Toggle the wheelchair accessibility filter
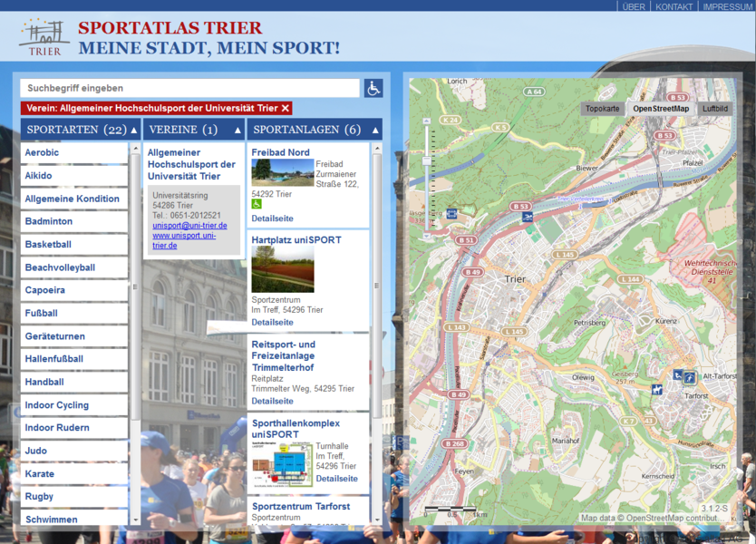Screen dimensions: 756x544 click(x=373, y=88)
